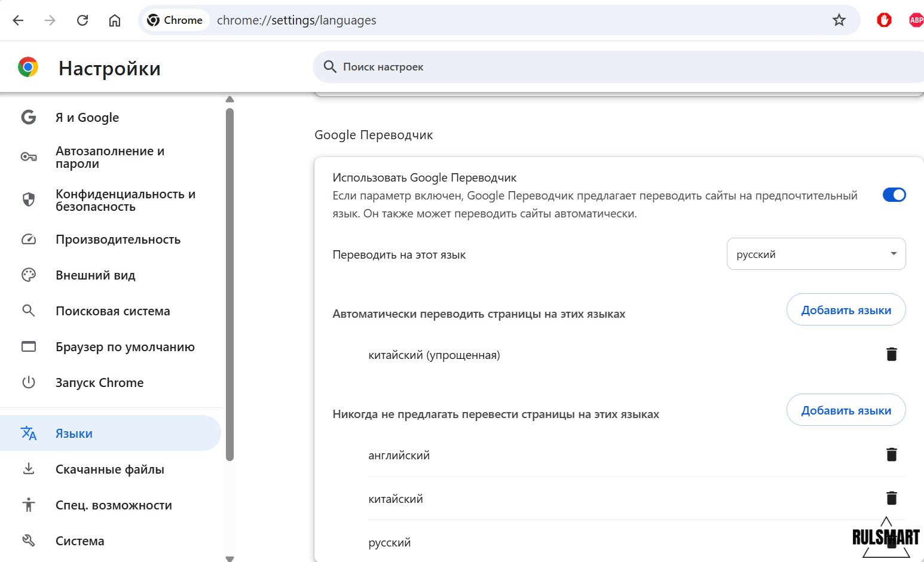Delete китайский (упрощенная) with trash icon
The image size is (924, 562).
pyautogui.click(x=891, y=354)
